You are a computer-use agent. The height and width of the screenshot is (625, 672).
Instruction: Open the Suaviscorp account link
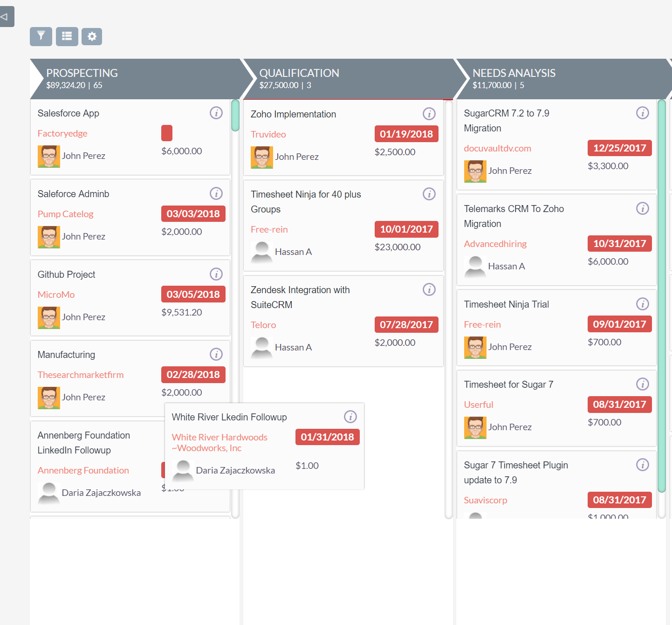(x=486, y=500)
